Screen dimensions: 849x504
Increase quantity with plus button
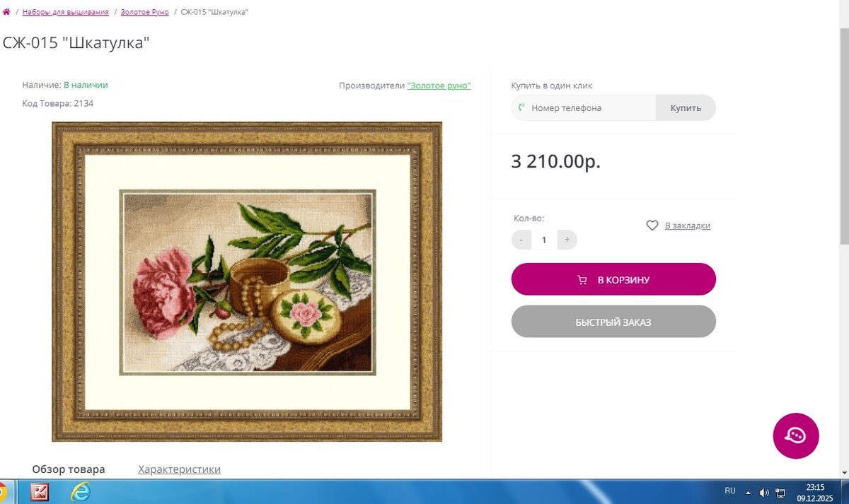click(567, 240)
